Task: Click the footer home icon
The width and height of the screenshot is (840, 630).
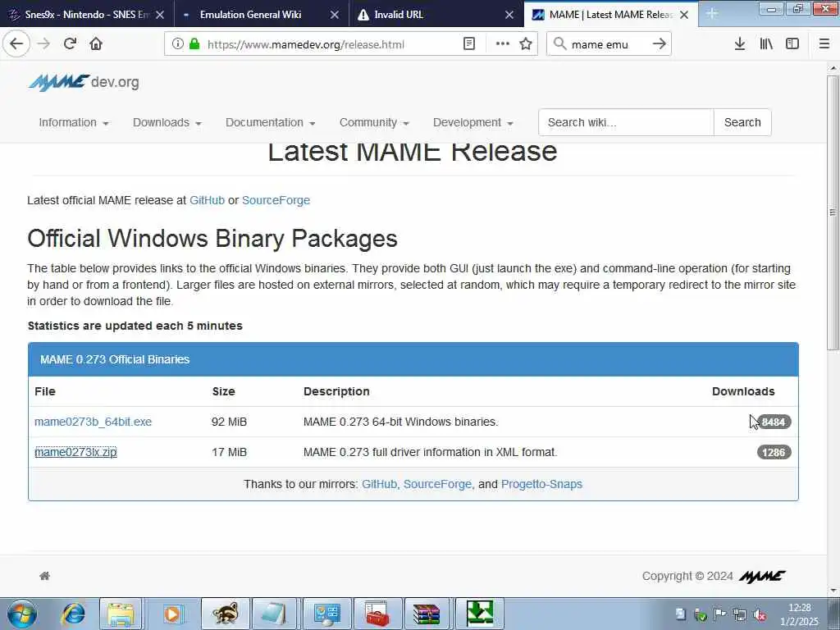Action: [44, 576]
